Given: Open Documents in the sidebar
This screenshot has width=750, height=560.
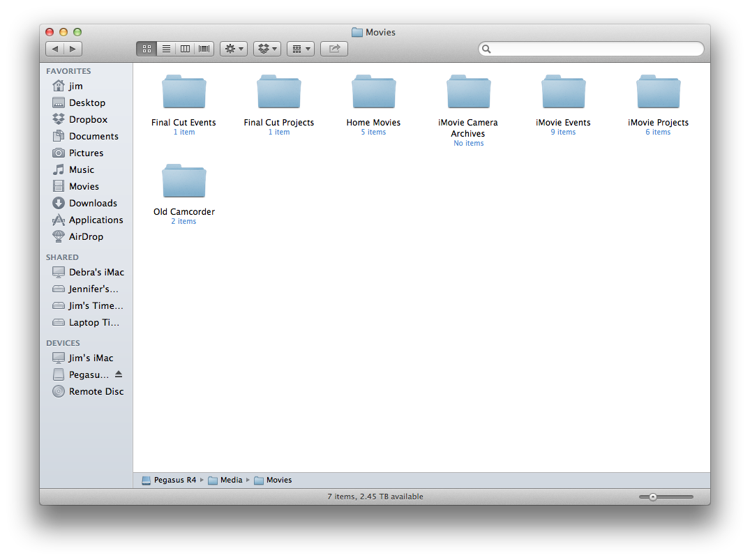Looking at the screenshot, I should click(x=86, y=136).
